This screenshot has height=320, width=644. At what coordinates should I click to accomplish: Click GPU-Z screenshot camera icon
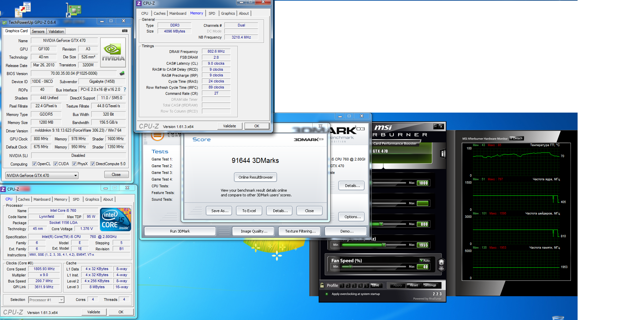click(125, 31)
